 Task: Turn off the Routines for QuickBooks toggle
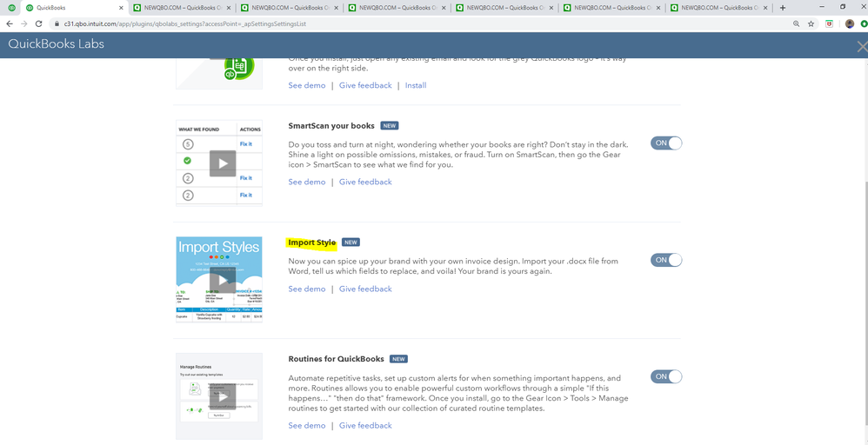(666, 376)
